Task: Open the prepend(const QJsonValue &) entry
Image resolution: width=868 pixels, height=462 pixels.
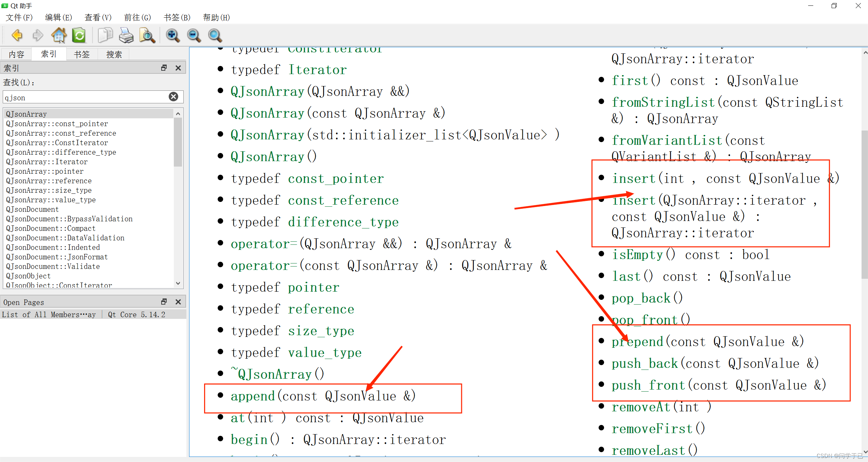Action: (637, 341)
